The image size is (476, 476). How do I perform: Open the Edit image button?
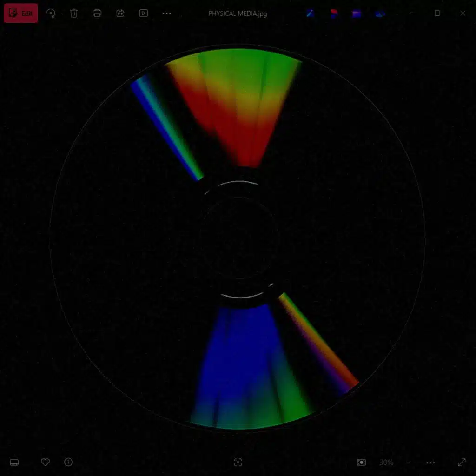pyautogui.click(x=20, y=13)
